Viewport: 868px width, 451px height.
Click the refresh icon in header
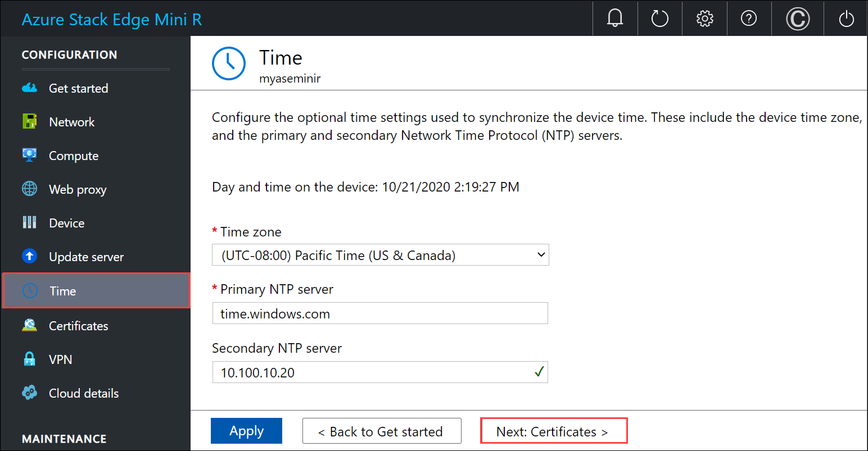tap(659, 19)
